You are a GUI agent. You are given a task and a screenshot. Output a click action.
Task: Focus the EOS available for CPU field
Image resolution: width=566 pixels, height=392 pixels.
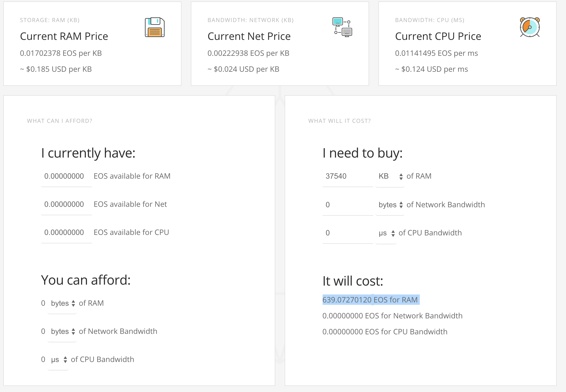(x=66, y=233)
